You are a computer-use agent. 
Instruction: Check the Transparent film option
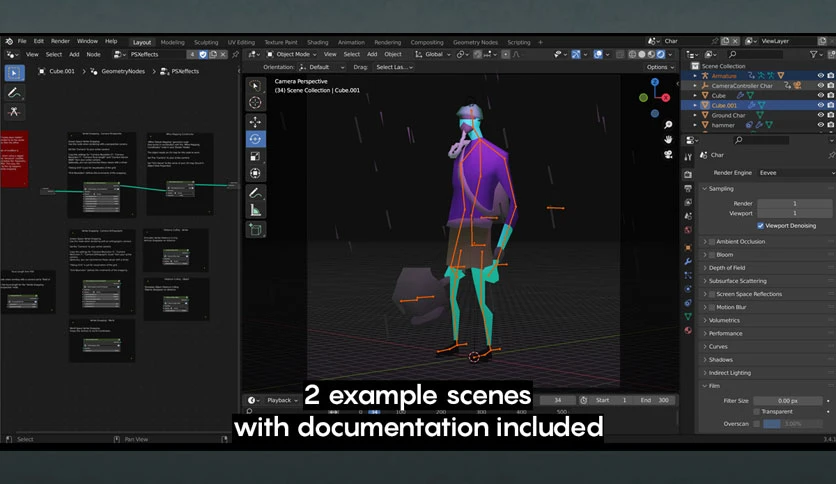coord(757,412)
